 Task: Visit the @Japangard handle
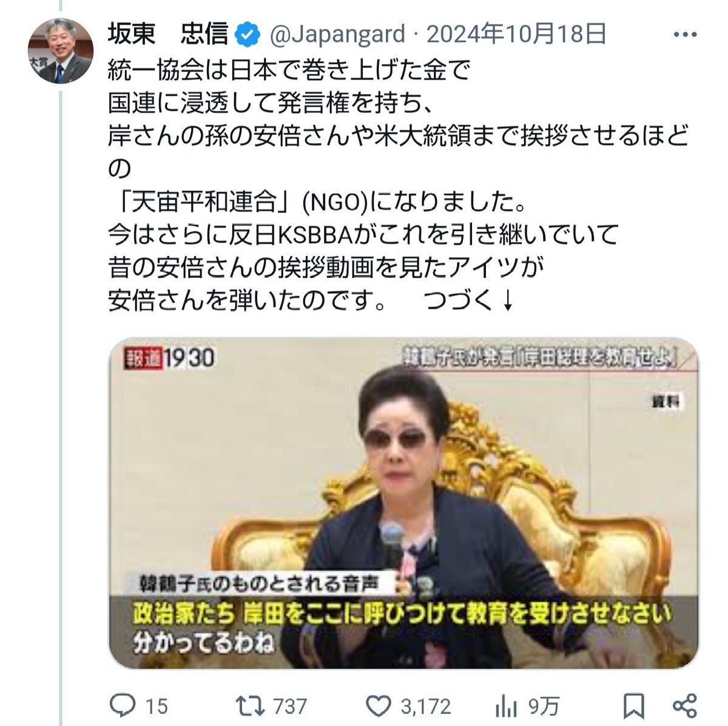pyautogui.click(x=337, y=35)
